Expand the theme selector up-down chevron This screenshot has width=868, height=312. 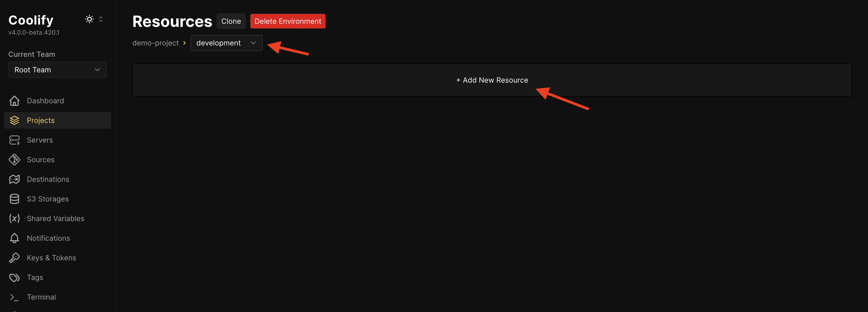tap(101, 19)
